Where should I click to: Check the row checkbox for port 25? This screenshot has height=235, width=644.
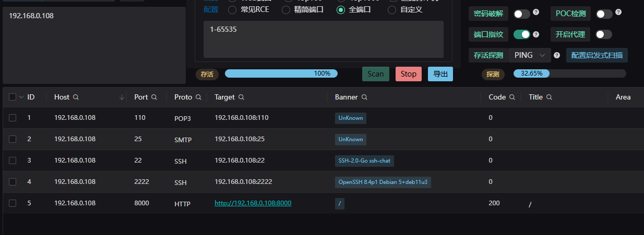(x=13, y=139)
